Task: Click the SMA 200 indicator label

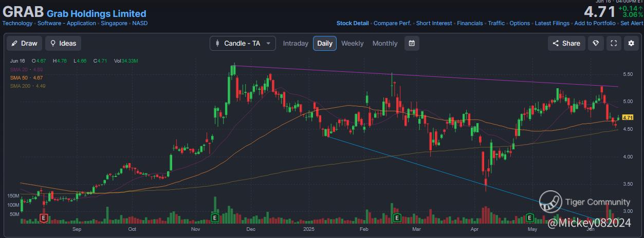Action: (x=28, y=86)
